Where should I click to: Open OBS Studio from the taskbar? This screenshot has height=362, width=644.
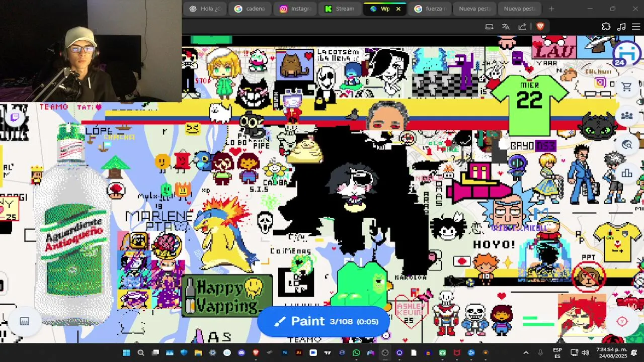click(385, 352)
